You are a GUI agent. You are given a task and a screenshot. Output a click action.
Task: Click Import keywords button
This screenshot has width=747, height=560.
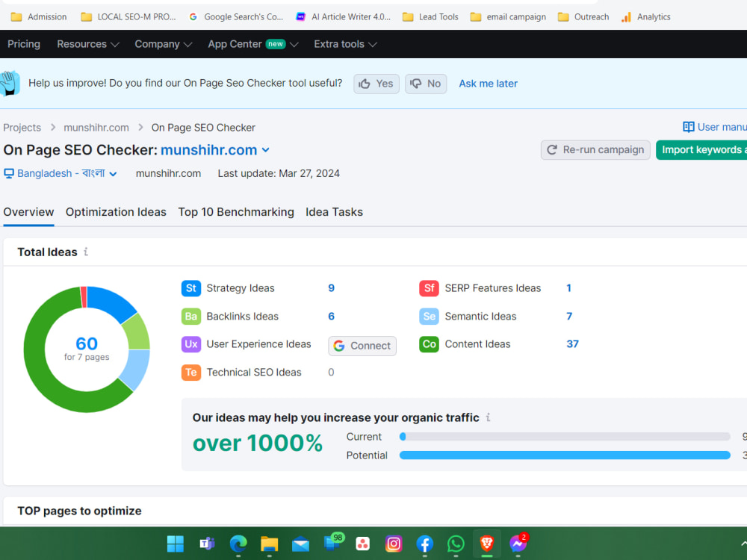point(701,150)
